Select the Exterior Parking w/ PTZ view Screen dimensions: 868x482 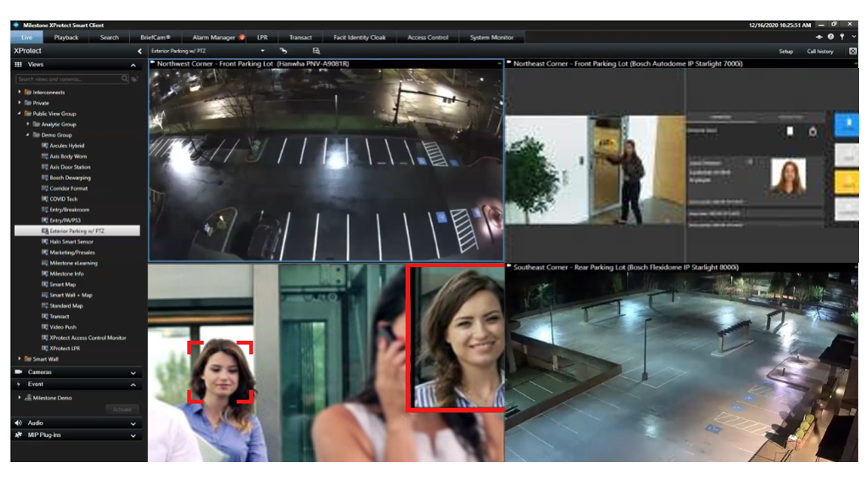[x=77, y=231]
